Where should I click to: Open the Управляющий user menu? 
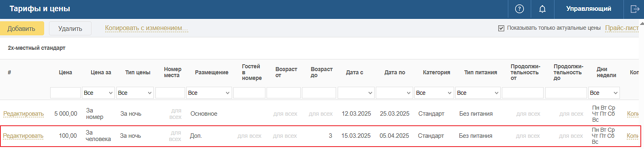click(x=589, y=9)
